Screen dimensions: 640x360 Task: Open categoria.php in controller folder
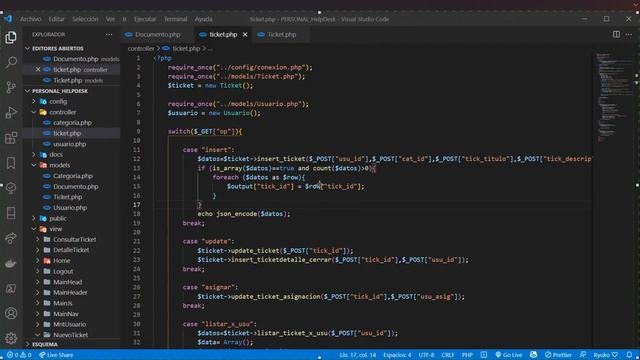click(71, 123)
